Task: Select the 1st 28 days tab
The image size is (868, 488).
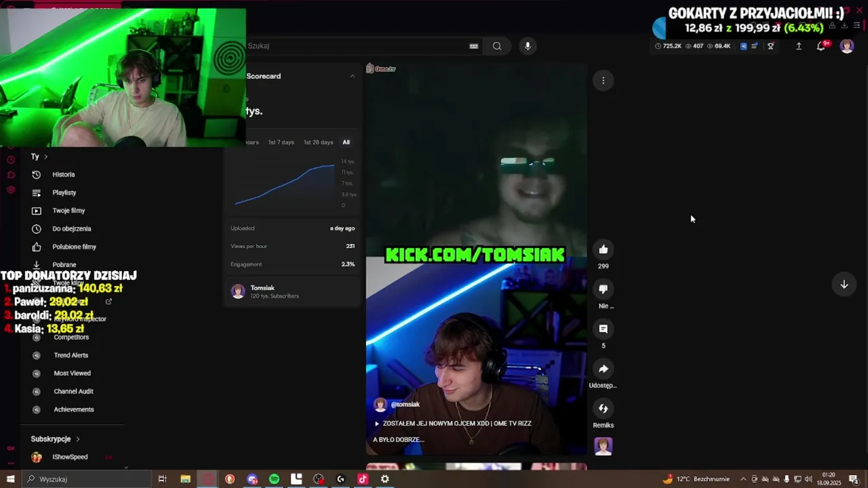Action: (x=318, y=142)
